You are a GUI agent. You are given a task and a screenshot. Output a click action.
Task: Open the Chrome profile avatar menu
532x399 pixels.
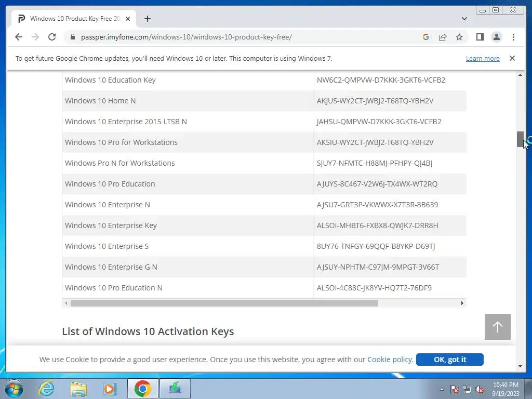pos(496,37)
